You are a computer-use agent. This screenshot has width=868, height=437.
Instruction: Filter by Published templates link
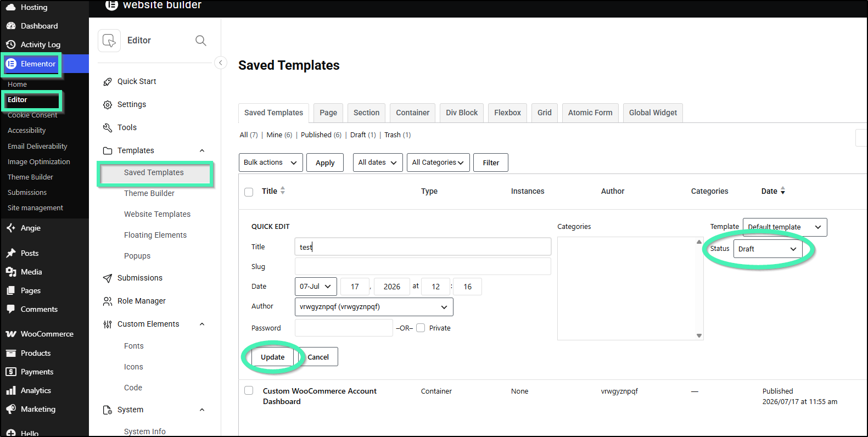tap(316, 135)
